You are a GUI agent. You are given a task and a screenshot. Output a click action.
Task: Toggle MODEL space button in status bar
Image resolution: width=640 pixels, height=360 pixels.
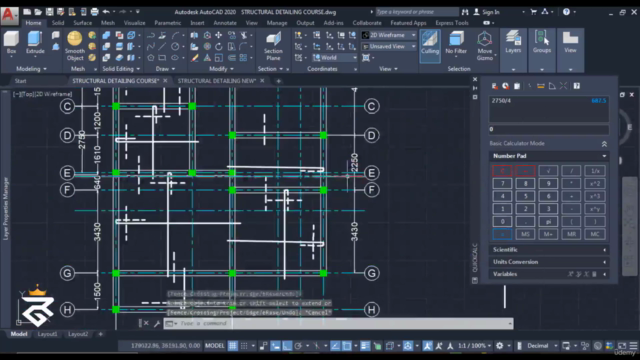[215, 346]
